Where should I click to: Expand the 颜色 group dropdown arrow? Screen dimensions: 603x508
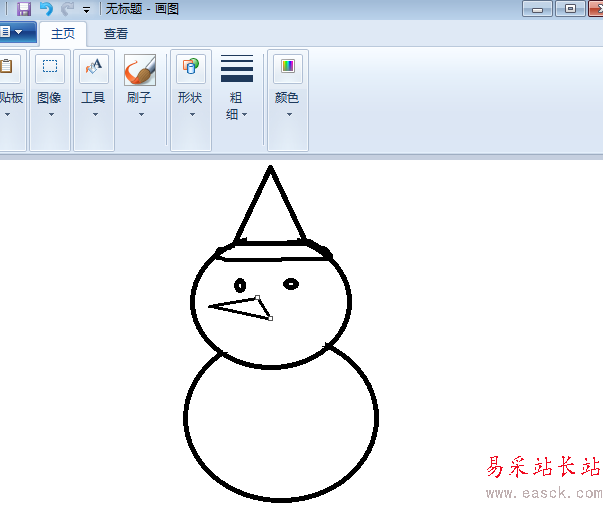click(x=289, y=115)
